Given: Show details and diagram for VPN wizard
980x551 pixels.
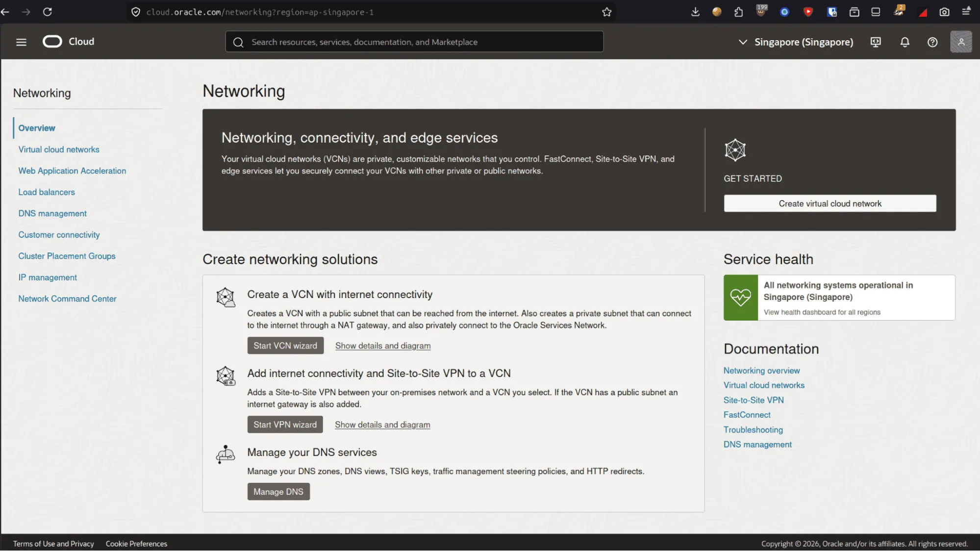Looking at the screenshot, I should click(382, 425).
